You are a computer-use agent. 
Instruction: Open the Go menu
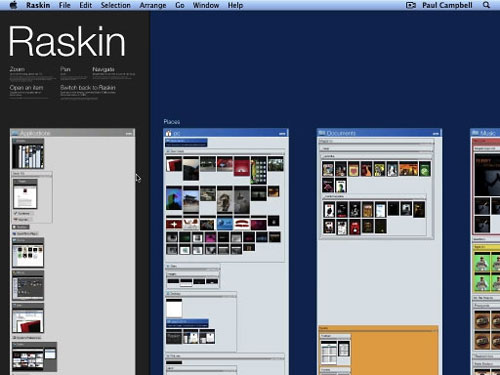180,5
